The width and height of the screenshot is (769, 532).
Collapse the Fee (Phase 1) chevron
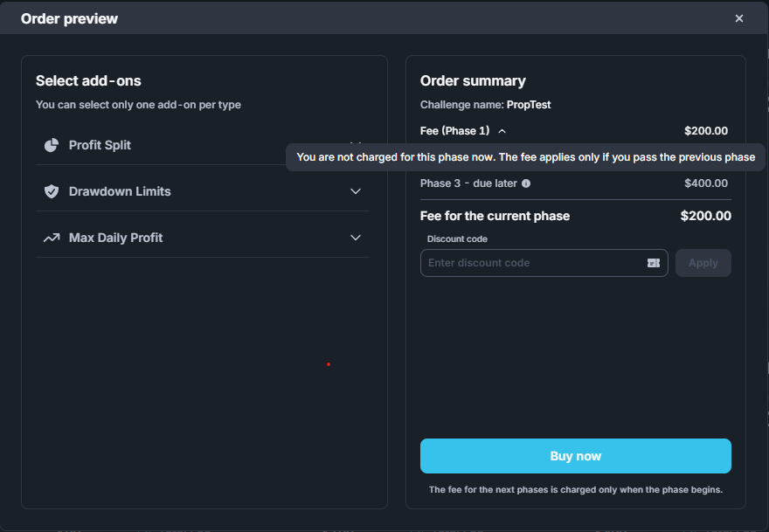[502, 131]
